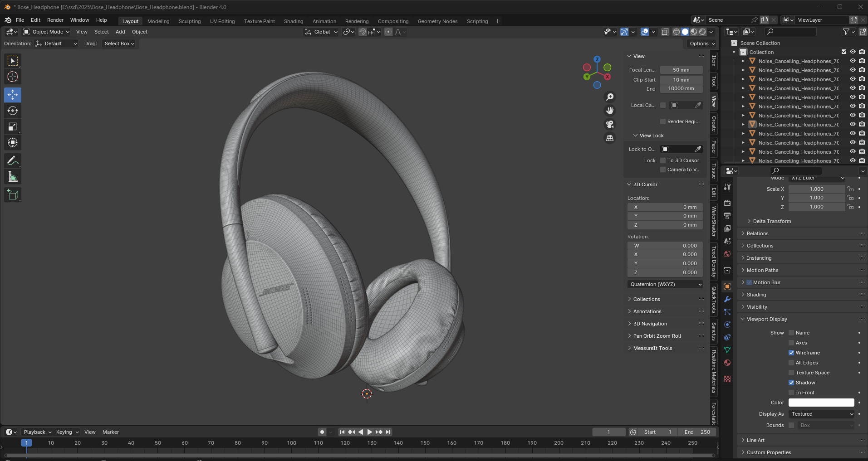Screen dimensions: 868x461
Task: Open World properties globe icon
Action: tap(727, 254)
